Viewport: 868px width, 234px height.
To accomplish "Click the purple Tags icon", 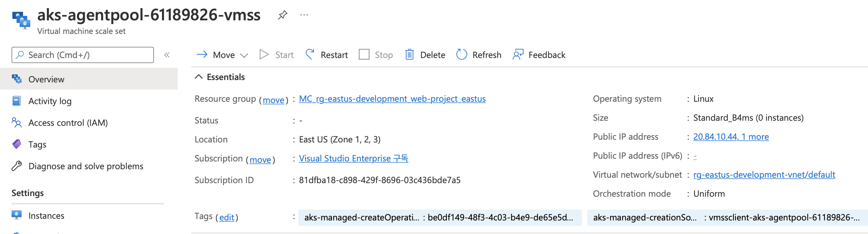I will pos(17,144).
